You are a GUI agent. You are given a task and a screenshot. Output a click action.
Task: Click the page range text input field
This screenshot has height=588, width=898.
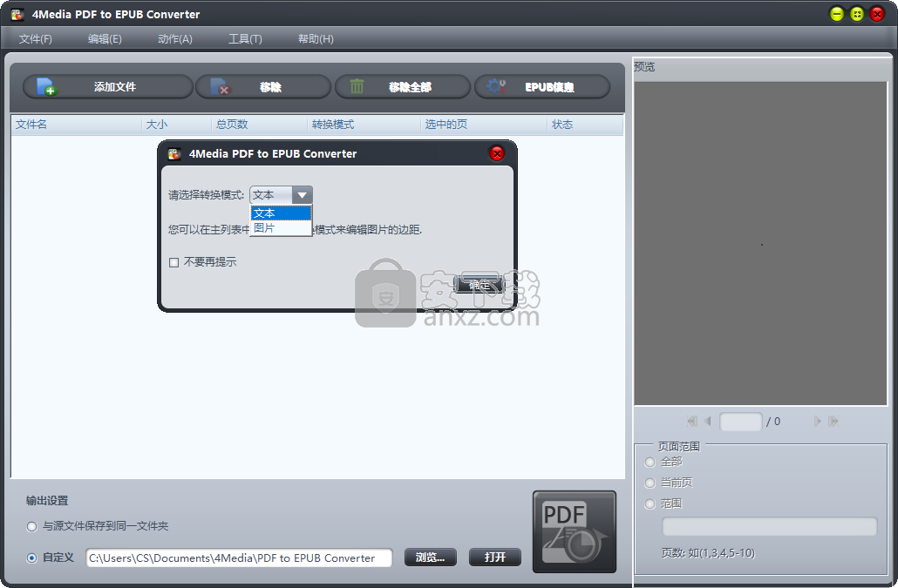pyautogui.click(x=769, y=527)
